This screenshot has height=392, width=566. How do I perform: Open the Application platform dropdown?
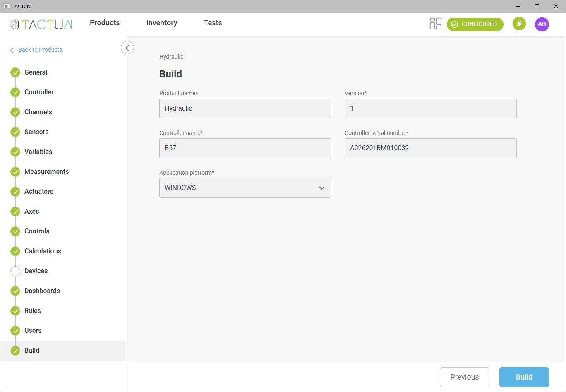(245, 188)
